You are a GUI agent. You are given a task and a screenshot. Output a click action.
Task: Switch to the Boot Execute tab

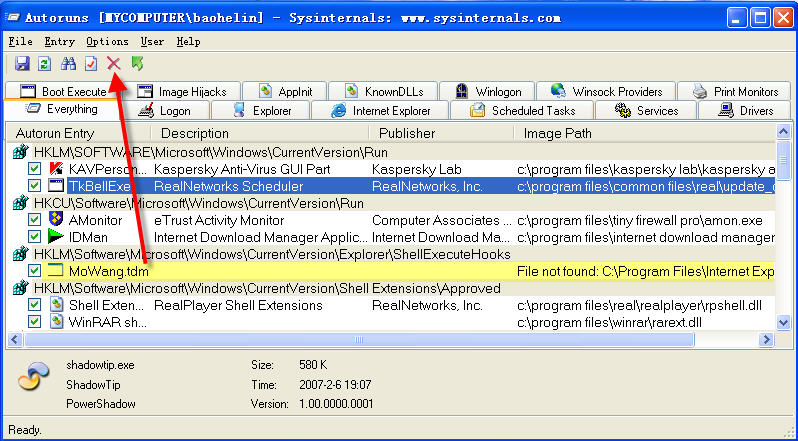(x=64, y=92)
